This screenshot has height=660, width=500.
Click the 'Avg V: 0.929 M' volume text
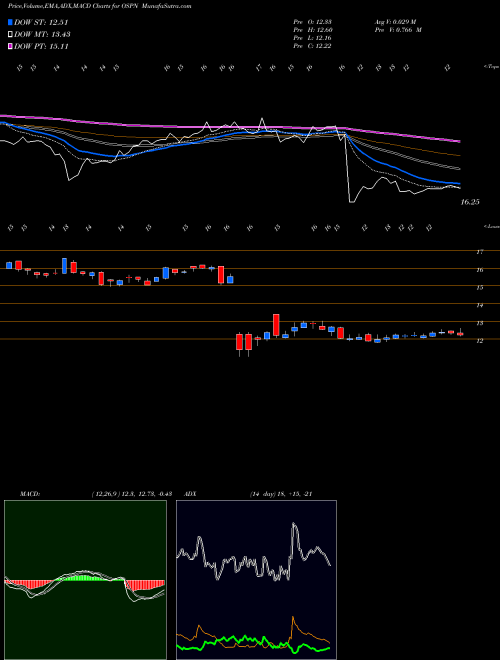point(397,22)
